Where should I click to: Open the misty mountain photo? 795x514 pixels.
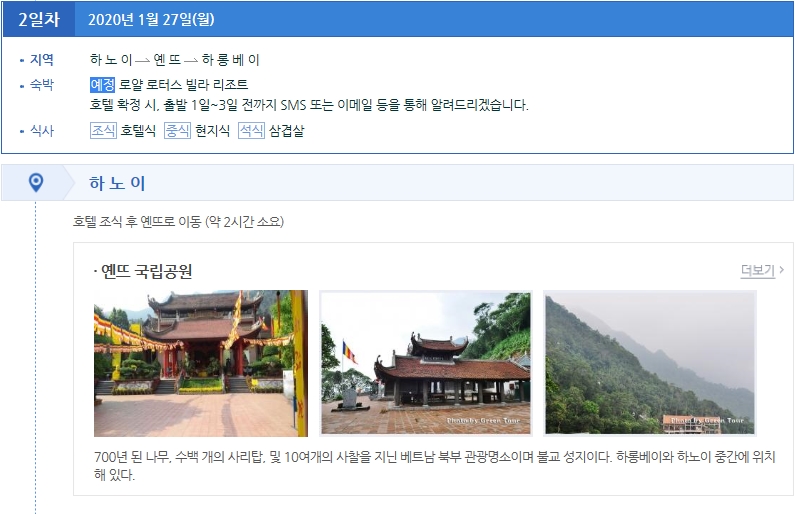[x=650, y=363]
